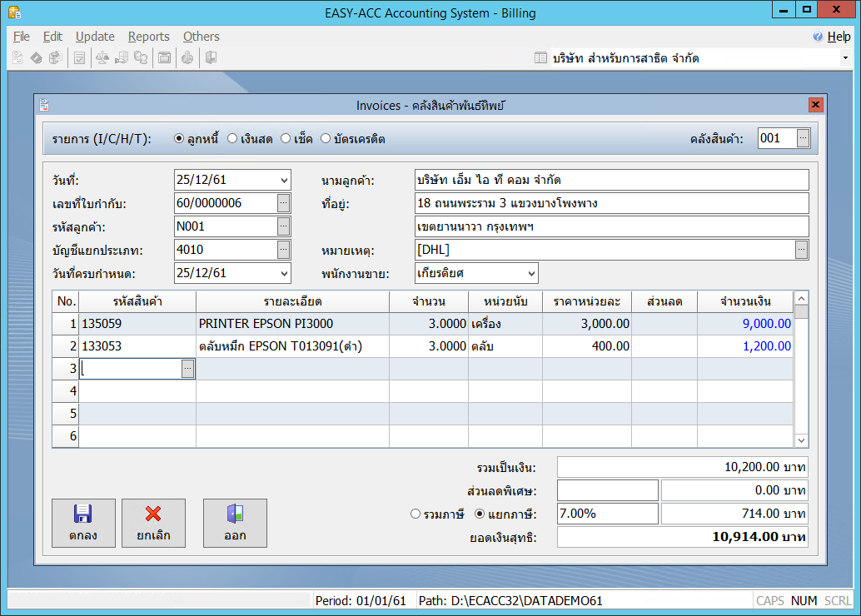The image size is (861, 616).
Task: Open the Reports menu
Action: (x=148, y=37)
